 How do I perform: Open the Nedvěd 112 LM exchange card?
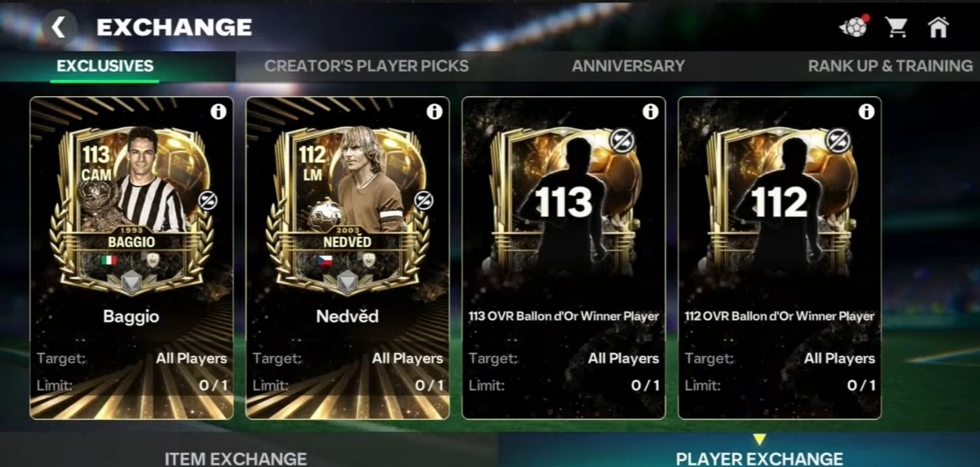(x=348, y=258)
